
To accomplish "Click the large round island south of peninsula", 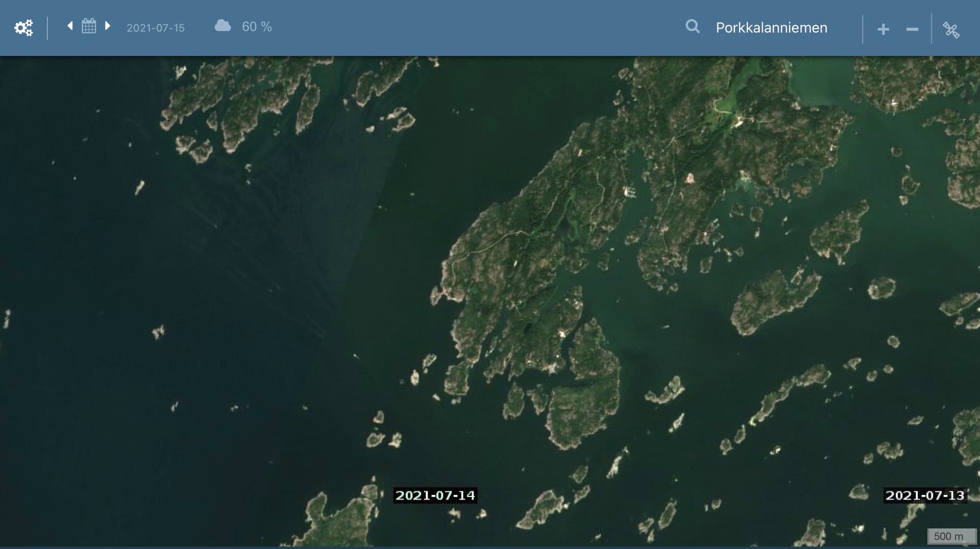I will click(582, 413).
